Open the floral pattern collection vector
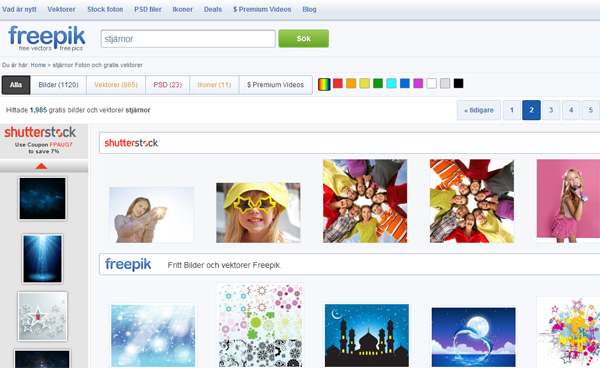 tap(260, 326)
